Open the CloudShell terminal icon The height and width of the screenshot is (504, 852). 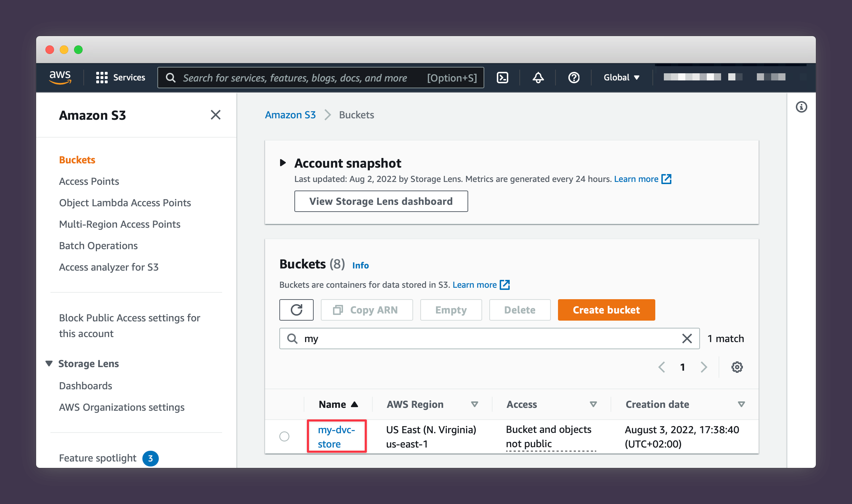click(503, 78)
